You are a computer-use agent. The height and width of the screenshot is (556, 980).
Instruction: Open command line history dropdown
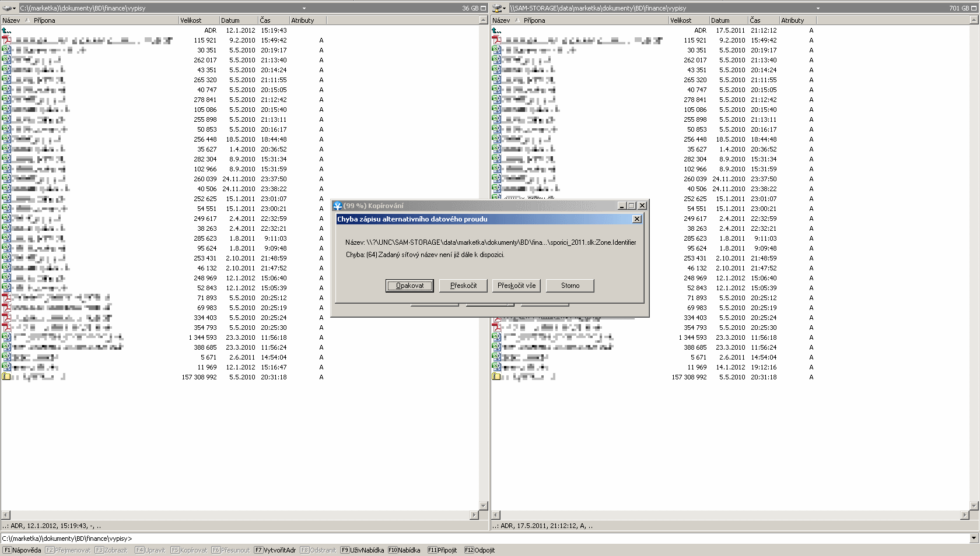pyautogui.click(x=974, y=539)
